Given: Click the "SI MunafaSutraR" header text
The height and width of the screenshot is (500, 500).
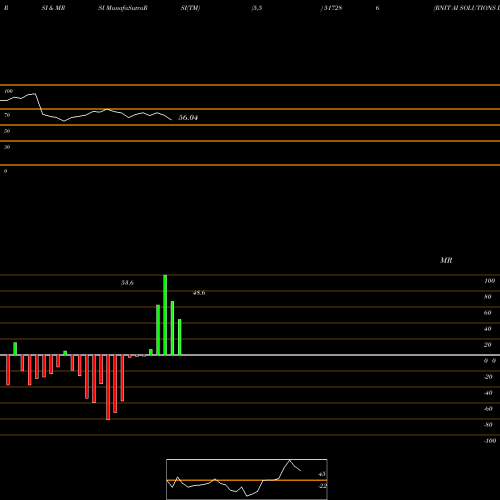Looking at the screenshot, I should (x=123, y=8).
